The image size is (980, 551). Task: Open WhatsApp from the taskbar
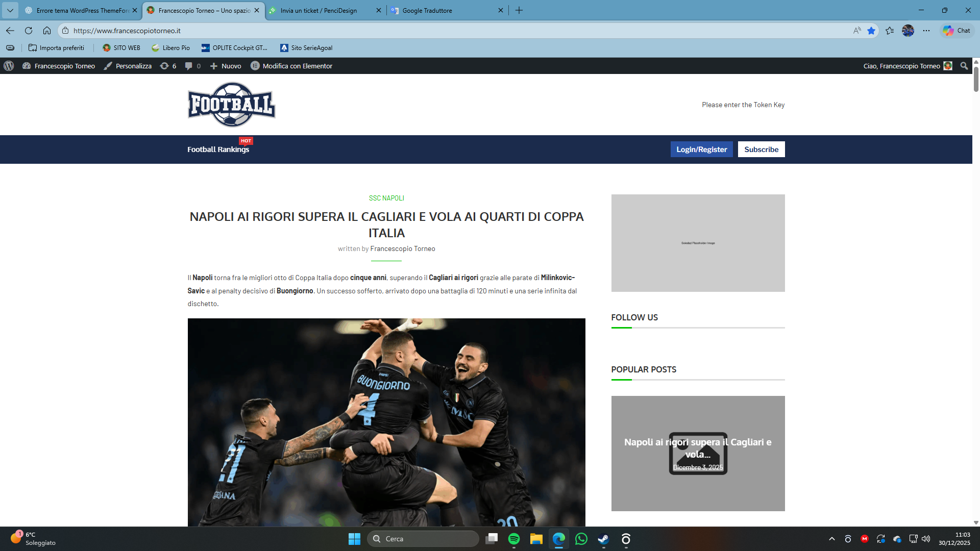[581, 539]
